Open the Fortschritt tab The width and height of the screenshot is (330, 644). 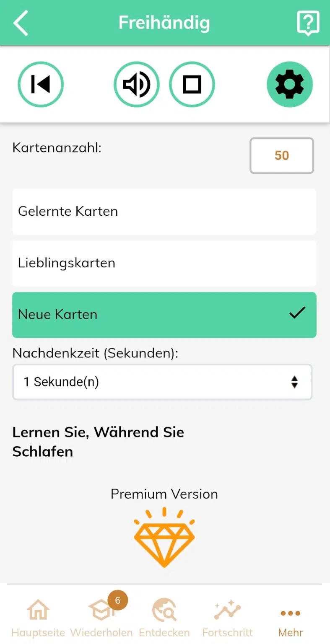pos(228,618)
